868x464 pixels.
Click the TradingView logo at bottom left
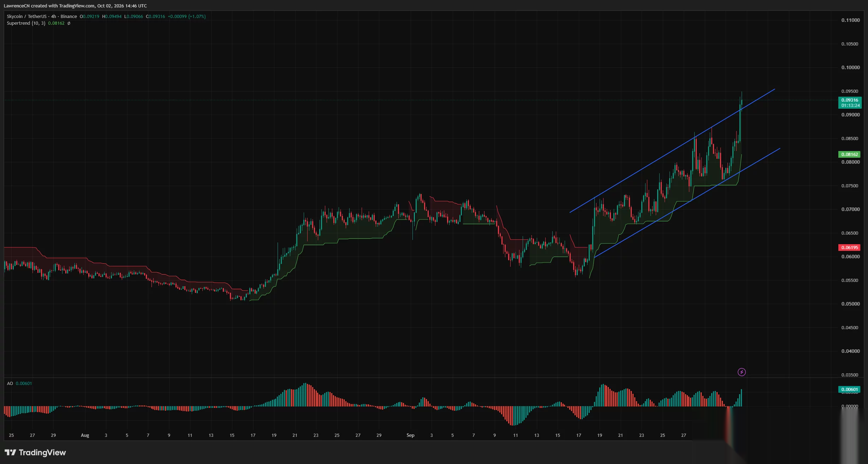(x=35, y=452)
